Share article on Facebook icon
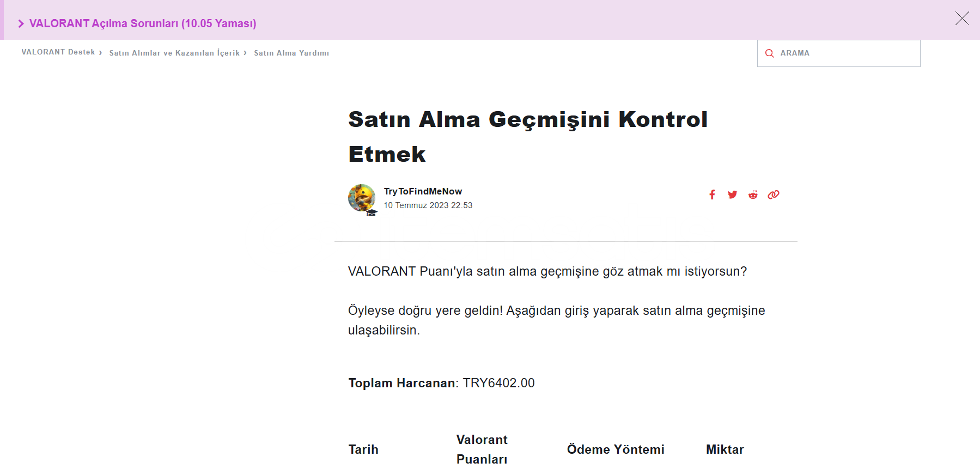980x475 pixels. 712,194
